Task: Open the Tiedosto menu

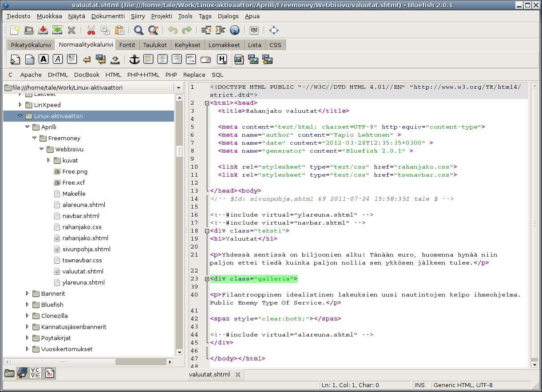Action: pyautogui.click(x=18, y=16)
